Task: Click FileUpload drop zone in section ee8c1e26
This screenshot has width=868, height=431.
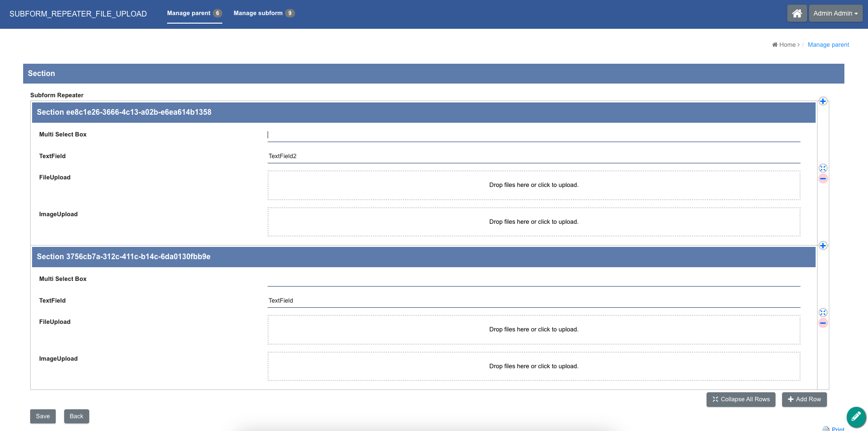Action: pos(534,185)
